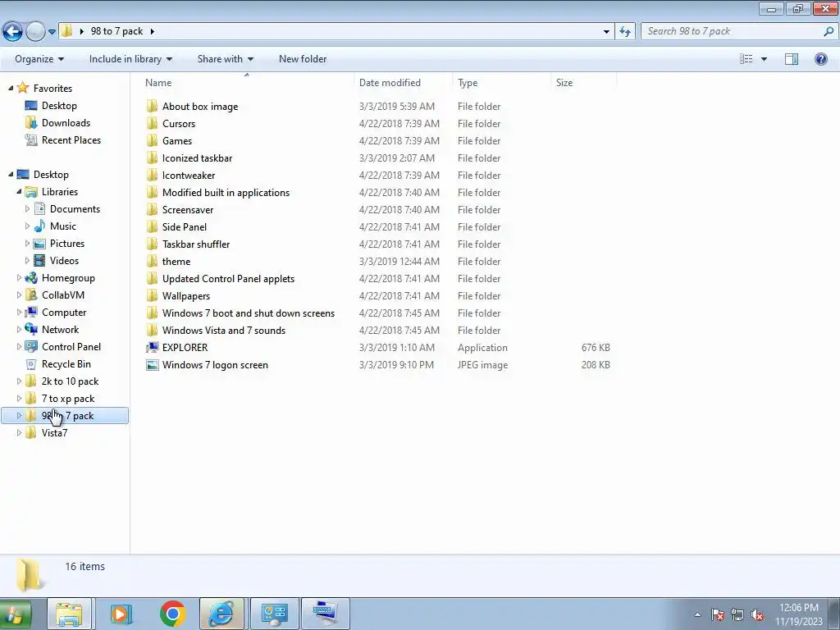Select the Games folder icon
840x630 pixels.
point(152,140)
